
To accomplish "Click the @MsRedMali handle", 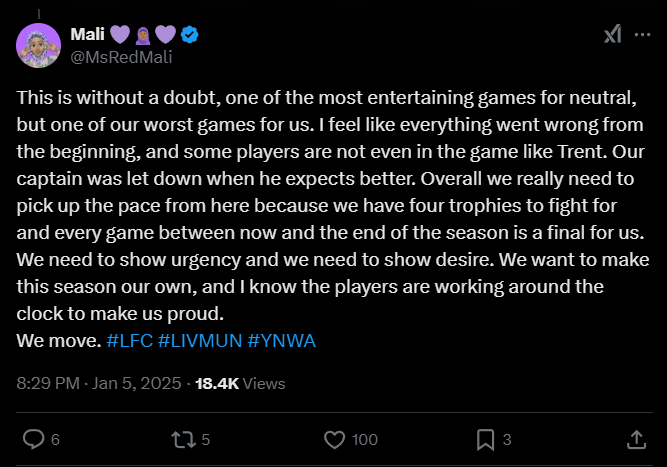I will click(121, 57).
